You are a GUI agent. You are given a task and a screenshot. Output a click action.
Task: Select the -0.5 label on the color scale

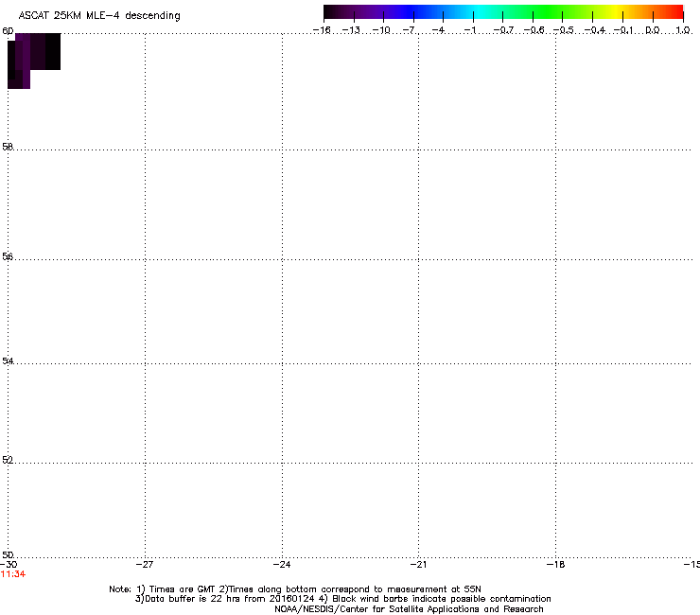click(564, 30)
